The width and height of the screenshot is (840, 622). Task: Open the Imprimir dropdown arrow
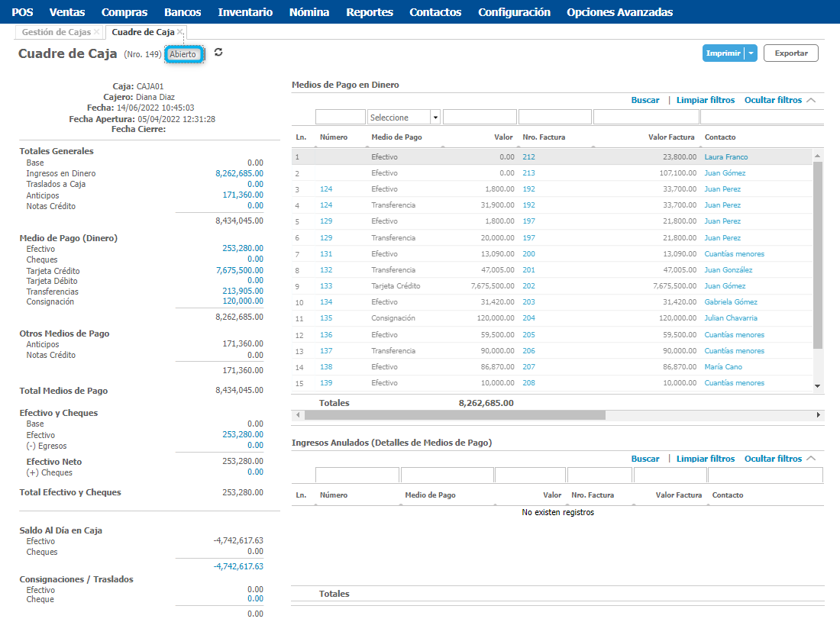point(751,53)
